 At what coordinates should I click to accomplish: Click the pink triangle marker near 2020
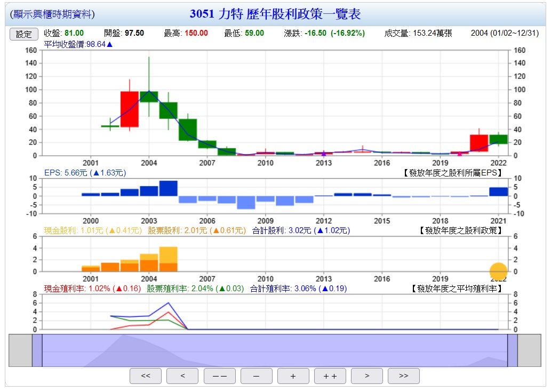460,154
